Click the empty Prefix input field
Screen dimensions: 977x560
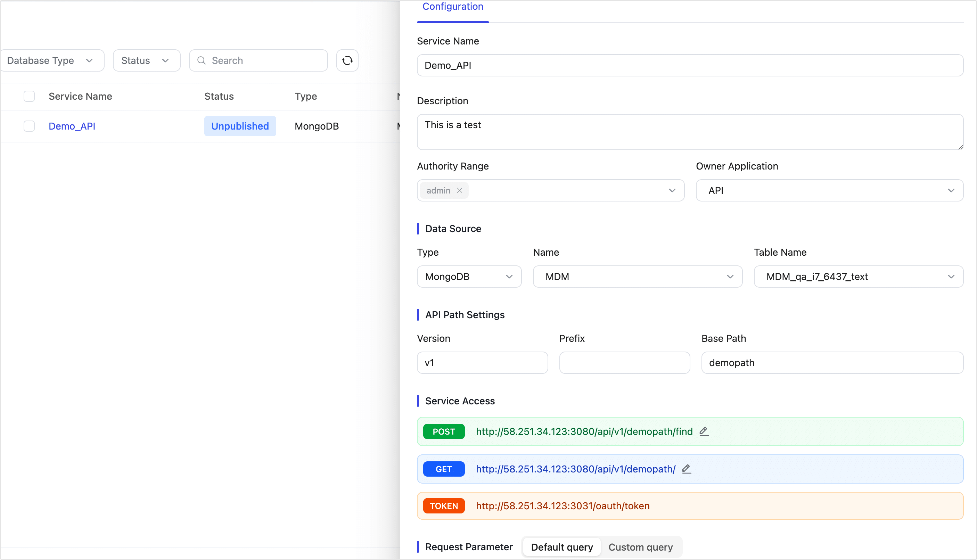[x=624, y=363]
